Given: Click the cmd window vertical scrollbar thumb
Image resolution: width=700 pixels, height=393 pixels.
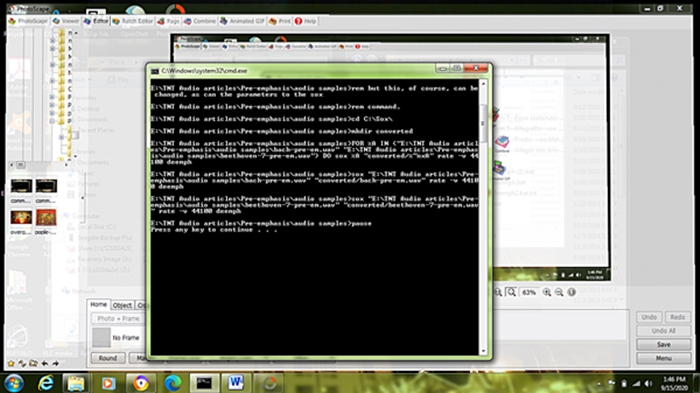Looking at the screenshot, I should point(483,123).
